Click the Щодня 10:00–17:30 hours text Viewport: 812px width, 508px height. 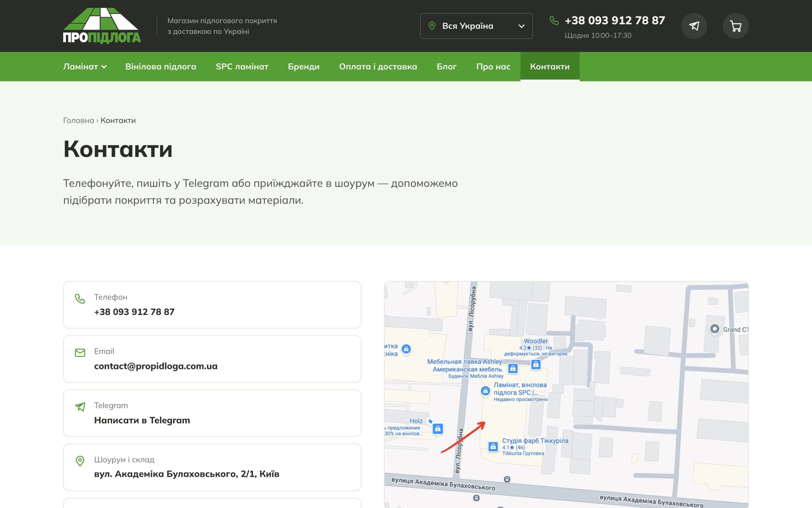click(598, 35)
